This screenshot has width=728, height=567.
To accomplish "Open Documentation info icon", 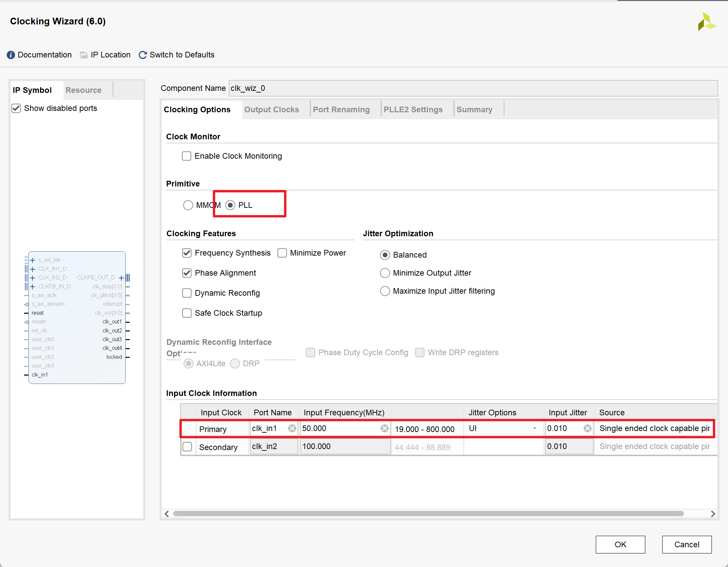I will [x=11, y=55].
